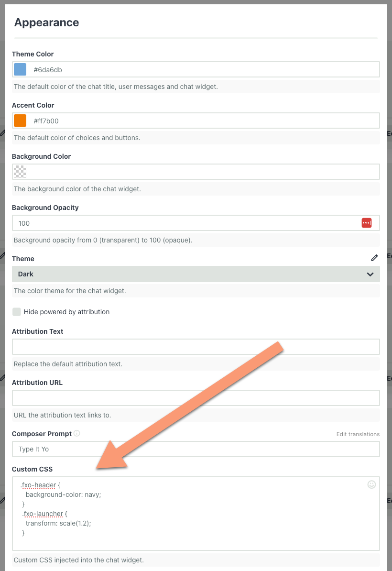The width and height of the screenshot is (392, 571).
Task: Enable Hide powered by attribution
Action: pyautogui.click(x=17, y=311)
